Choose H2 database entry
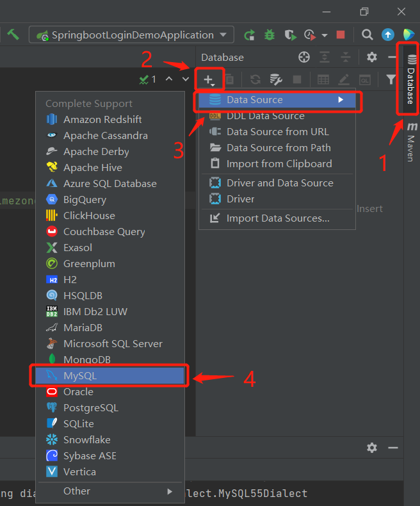Image resolution: width=420 pixels, height=506 pixels. [x=109, y=279]
